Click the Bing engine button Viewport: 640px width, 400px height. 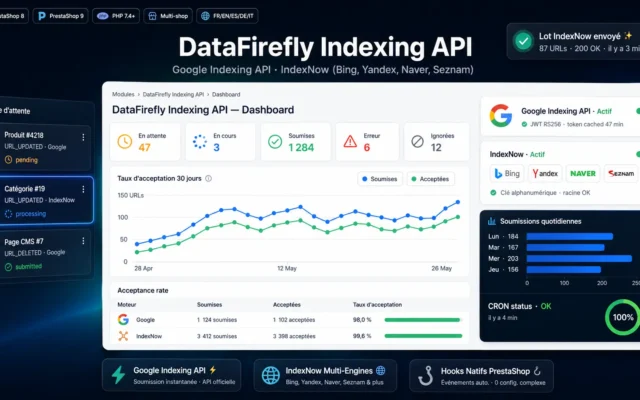[507, 173]
